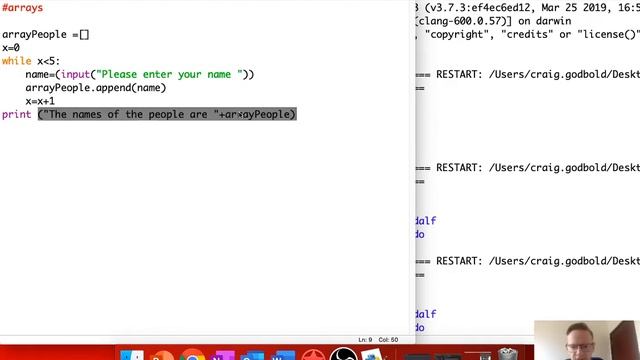Click the 'input' function call in code
Viewport: 640px width, 360px height.
[76, 75]
